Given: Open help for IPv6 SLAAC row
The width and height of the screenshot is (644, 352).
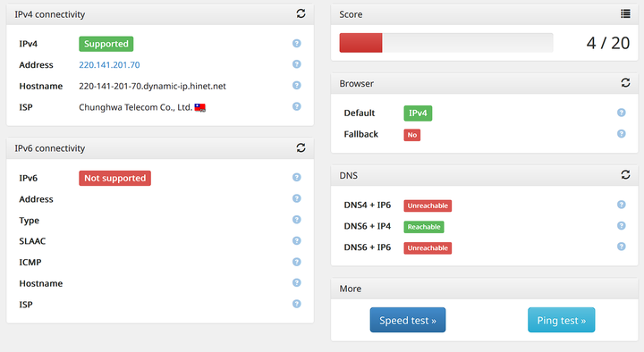Looking at the screenshot, I should click(297, 241).
